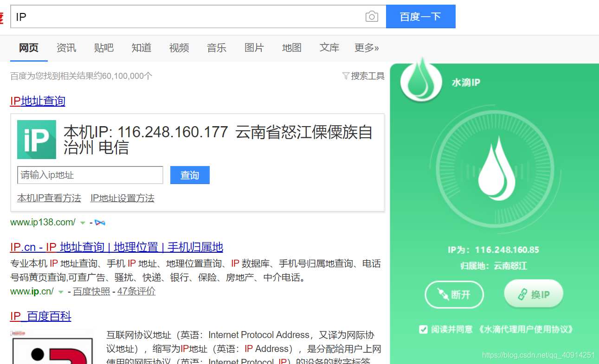Open the IP_百度百科 result link
599x364 pixels.
point(41,316)
